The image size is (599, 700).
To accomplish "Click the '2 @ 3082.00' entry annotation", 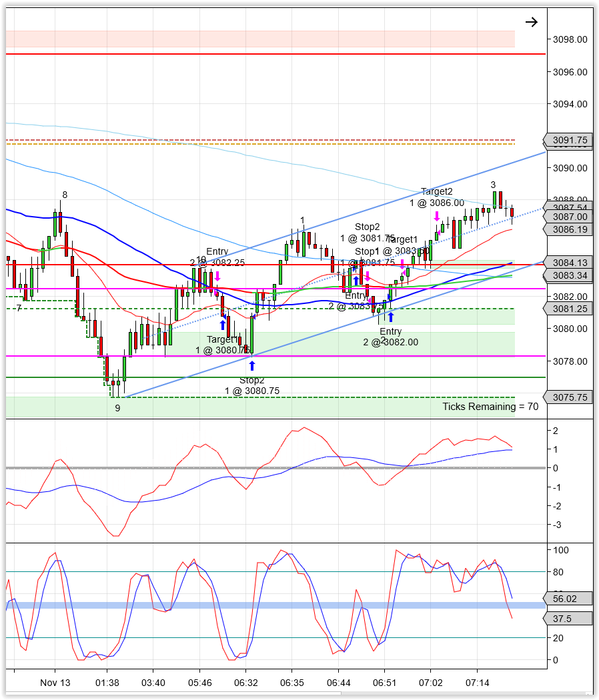I will [x=391, y=343].
